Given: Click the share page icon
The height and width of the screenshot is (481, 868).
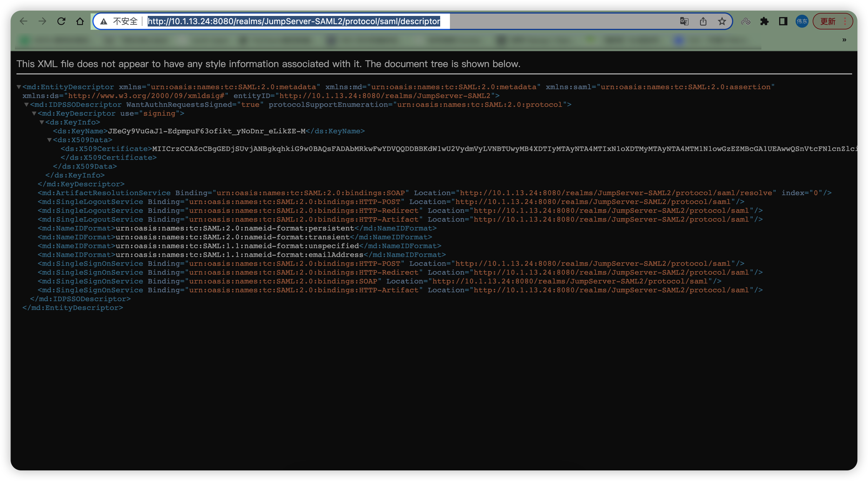Looking at the screenshot, I should [703, 21].
